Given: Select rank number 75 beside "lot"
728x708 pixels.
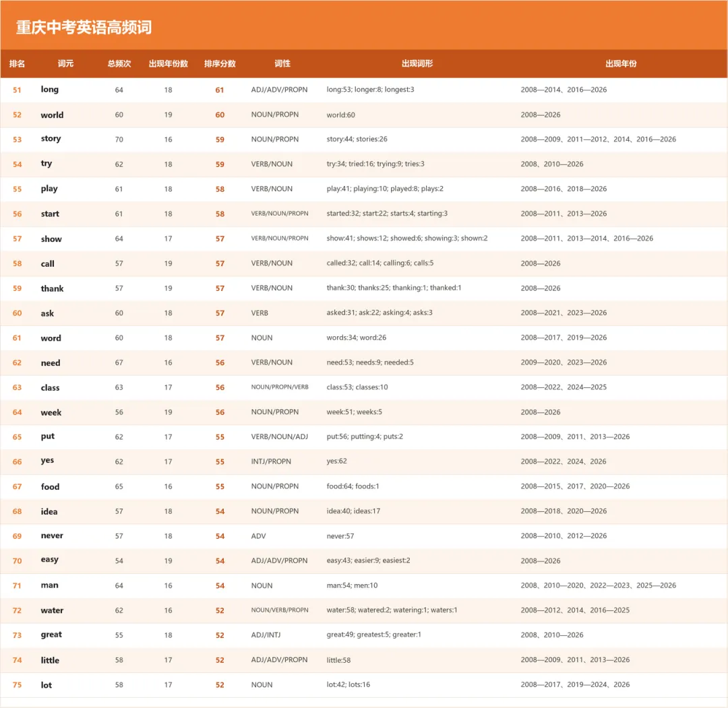Looking at the screenshot, I should click(x=17, y=685).
